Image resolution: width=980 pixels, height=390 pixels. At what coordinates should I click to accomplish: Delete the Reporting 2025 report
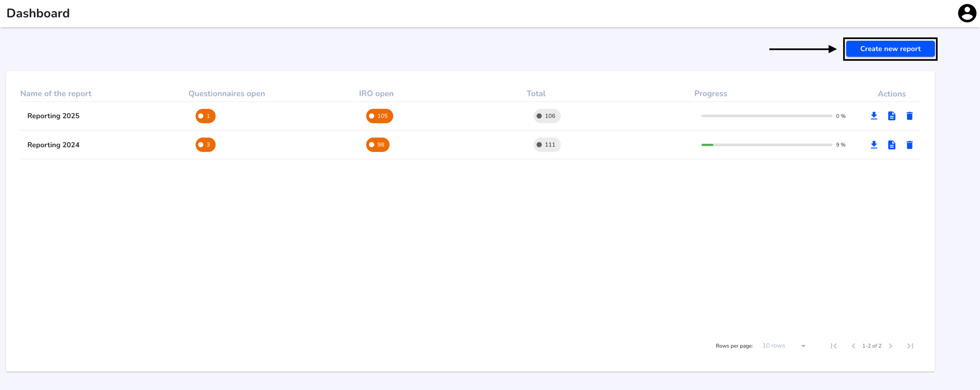click(x=909, y=116)
